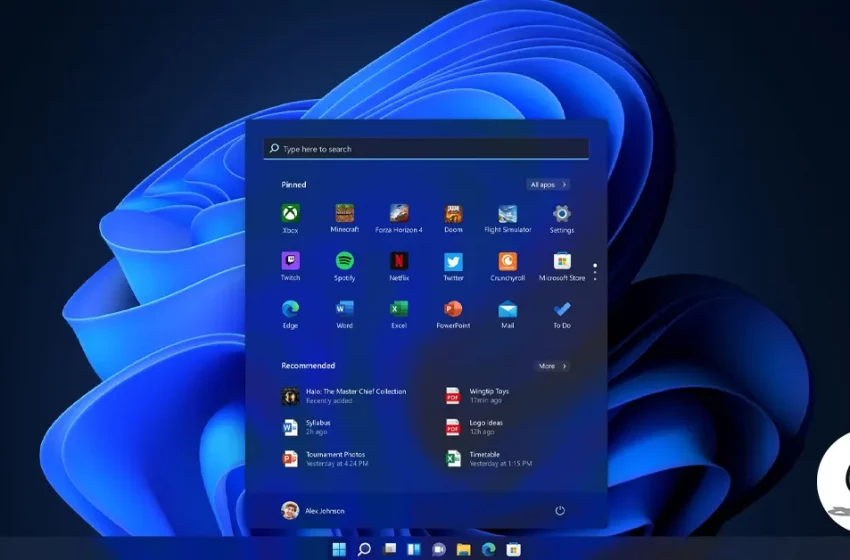Launch the Spotify app
This screenshot has height=560, width=850.
(344, 262)
